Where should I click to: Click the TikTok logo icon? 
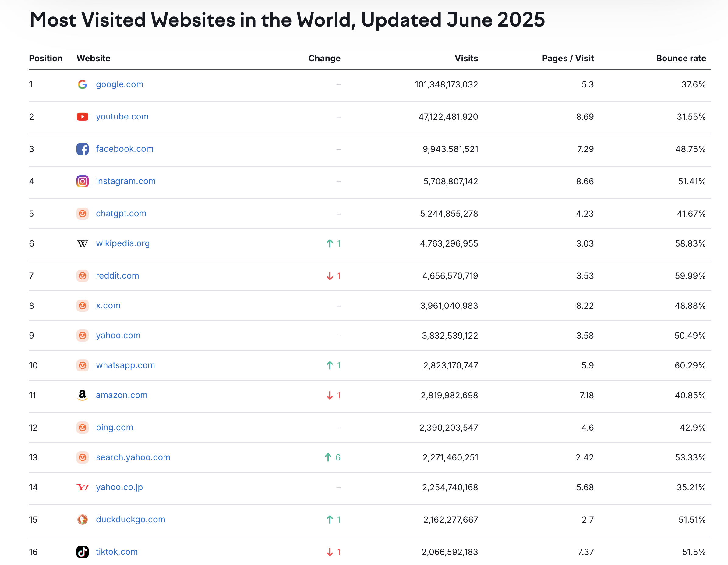[82, 552]
